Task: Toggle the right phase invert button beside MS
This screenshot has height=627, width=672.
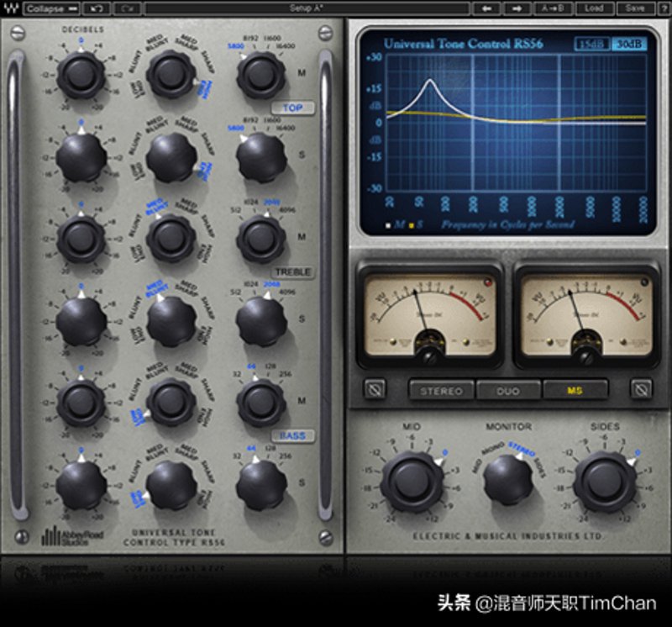Action: (641, 389)
